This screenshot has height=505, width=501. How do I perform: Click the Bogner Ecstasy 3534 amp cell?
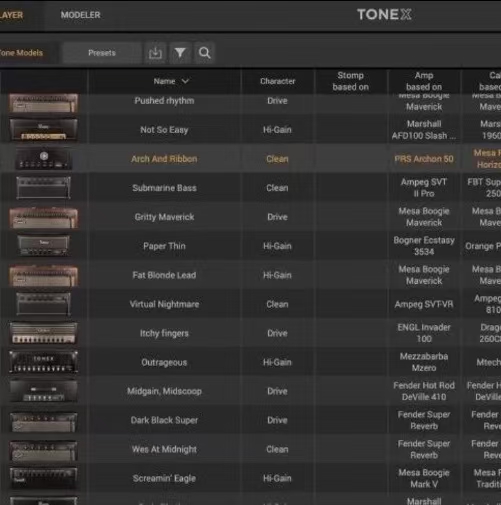click(x=424, y=246)
